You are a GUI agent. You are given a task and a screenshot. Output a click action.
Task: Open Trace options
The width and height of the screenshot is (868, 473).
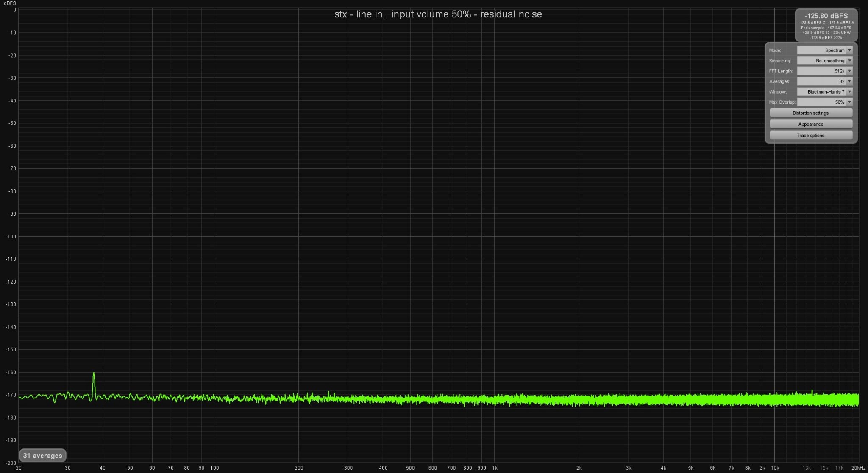pyautogui.click(x=811, y=136)
